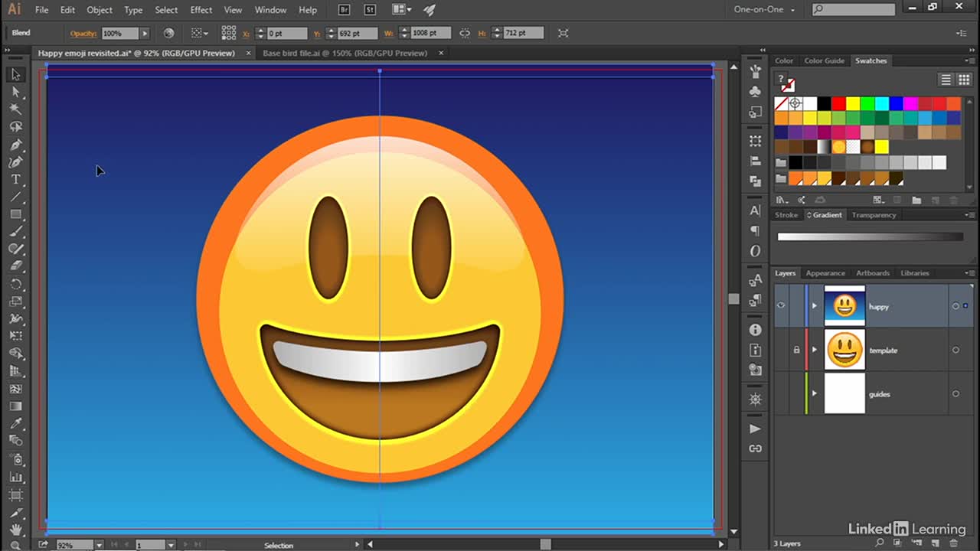Click the Recolor Artwork wheel icon
The image size is (980, 551).
[x=168, y=33]
